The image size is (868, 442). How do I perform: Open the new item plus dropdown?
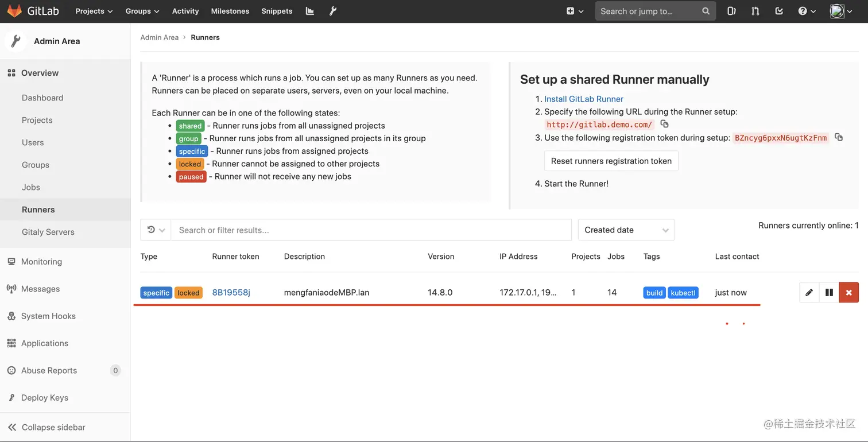(575, 11)
